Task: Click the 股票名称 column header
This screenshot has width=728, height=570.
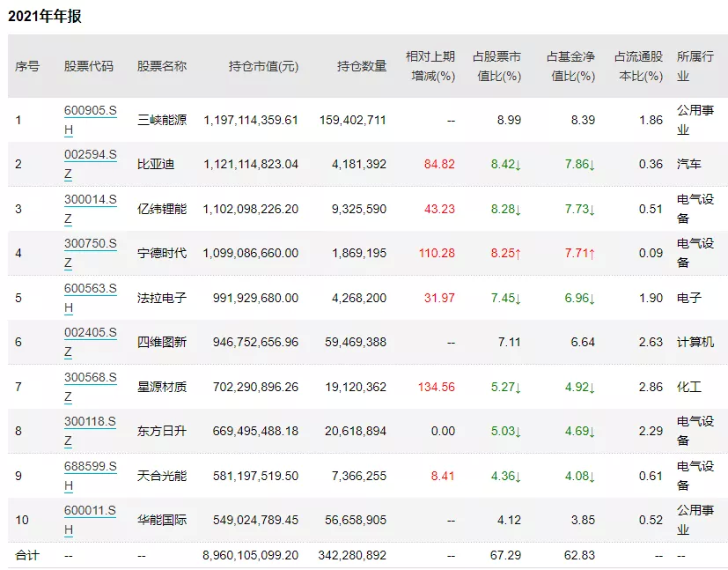Action: click(x=162, y=66)
